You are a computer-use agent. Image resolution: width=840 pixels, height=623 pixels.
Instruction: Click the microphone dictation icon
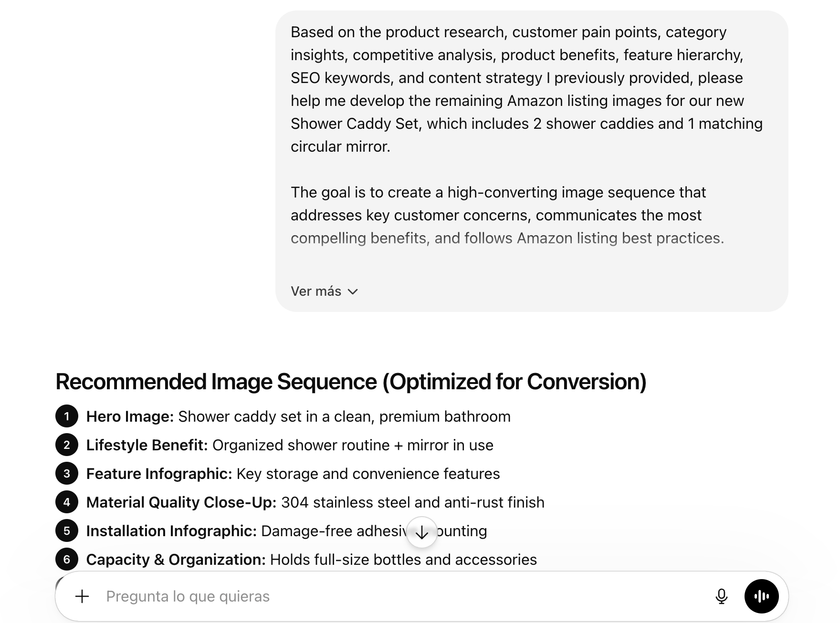[x=722, y=596]
